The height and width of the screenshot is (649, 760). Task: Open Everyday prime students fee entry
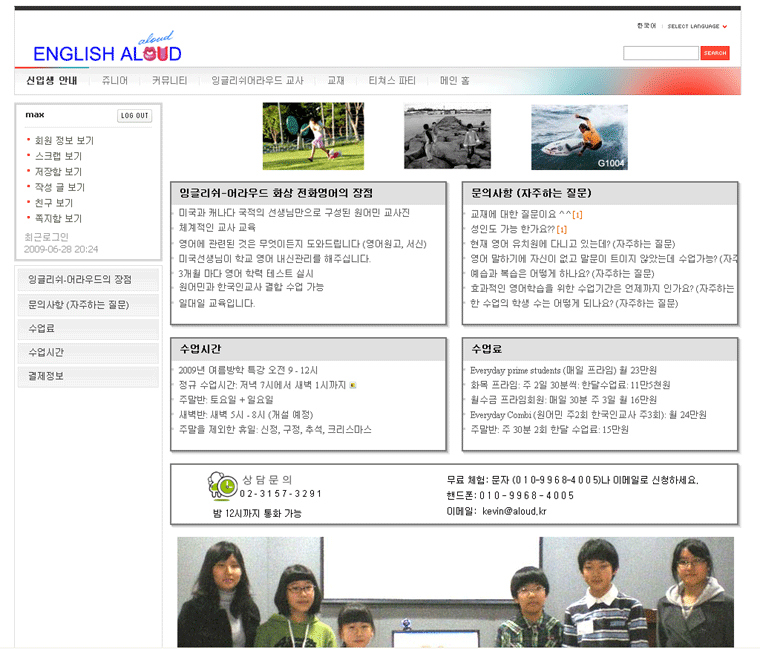point(563,370)
